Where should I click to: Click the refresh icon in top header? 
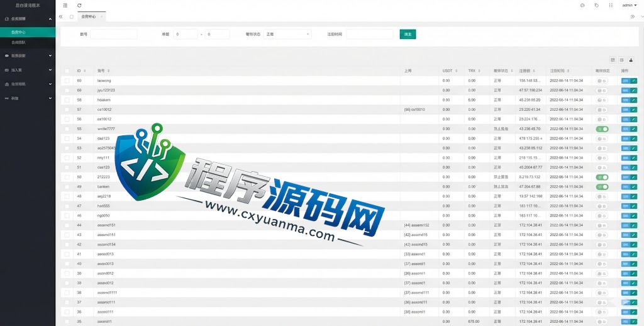pyautogui.click(x=79, y=5)
